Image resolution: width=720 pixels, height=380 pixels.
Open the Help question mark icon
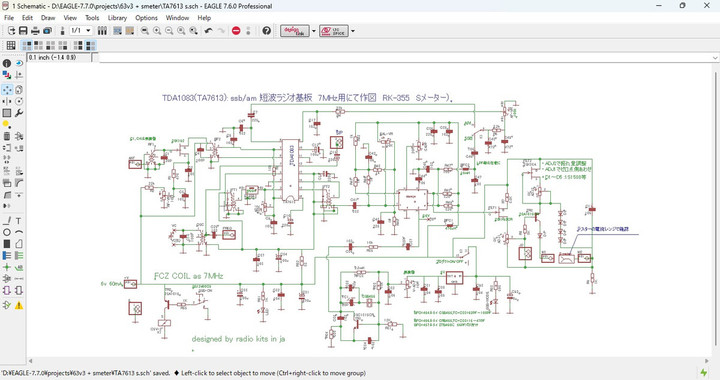click(266, 31)
